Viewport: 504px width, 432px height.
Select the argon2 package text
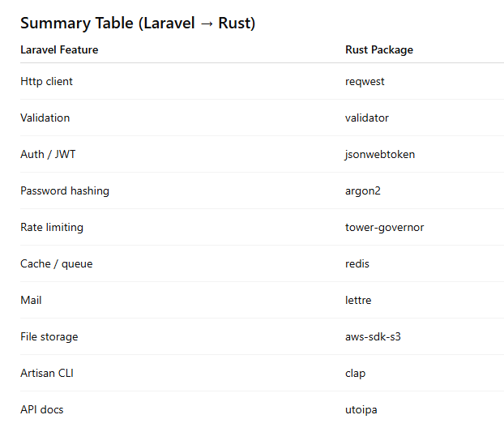pyautogui.click(x=364, y=190)
